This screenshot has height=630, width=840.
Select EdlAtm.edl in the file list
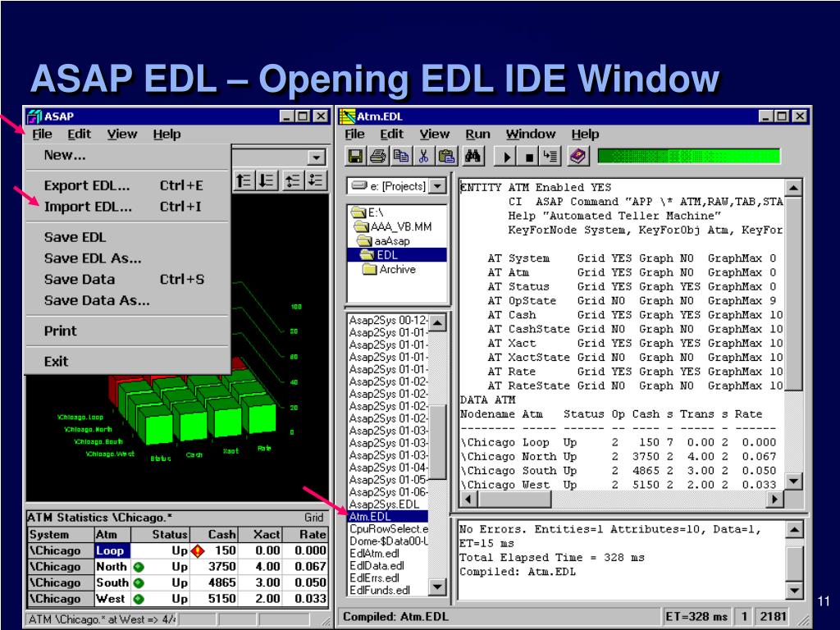point(388,554)
